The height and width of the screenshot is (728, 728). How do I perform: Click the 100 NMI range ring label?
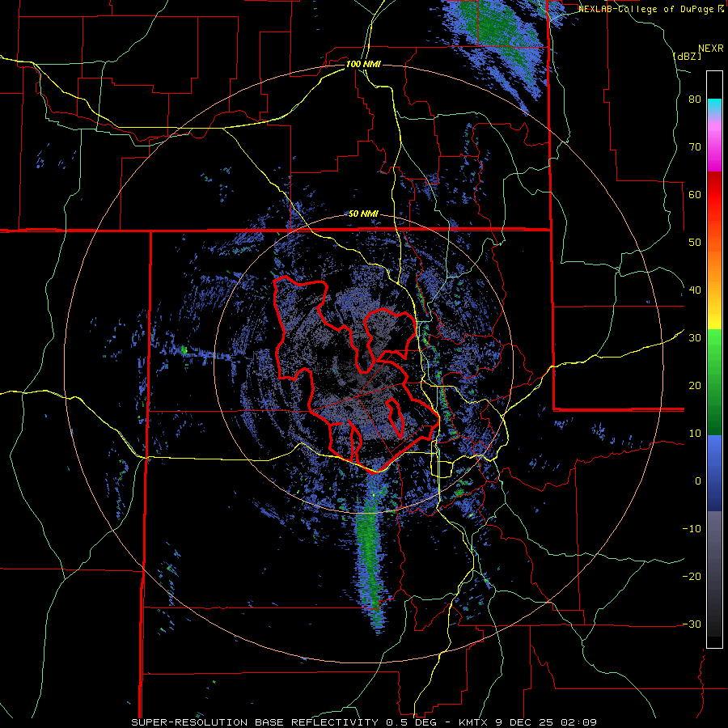click(363, 64)
